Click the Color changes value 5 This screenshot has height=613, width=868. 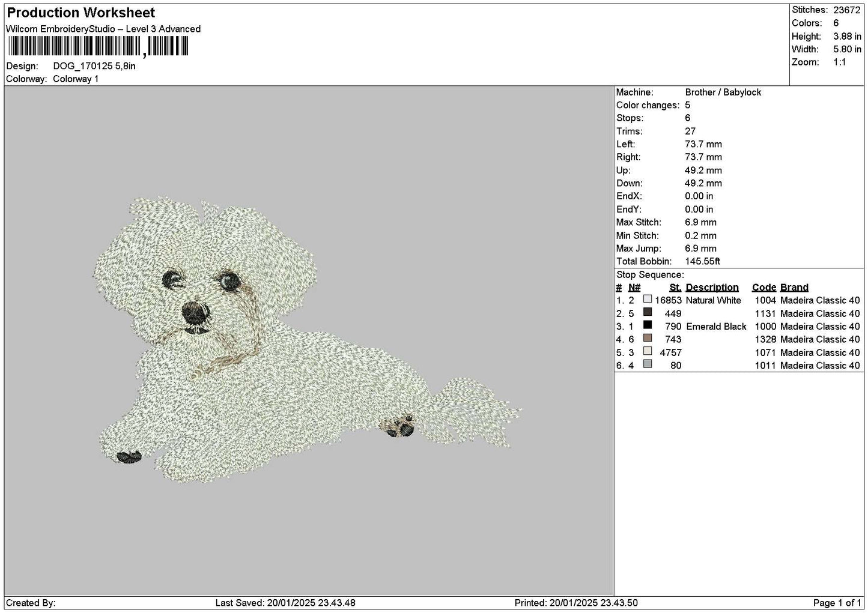pyautogui.click(x=688, y=106)
